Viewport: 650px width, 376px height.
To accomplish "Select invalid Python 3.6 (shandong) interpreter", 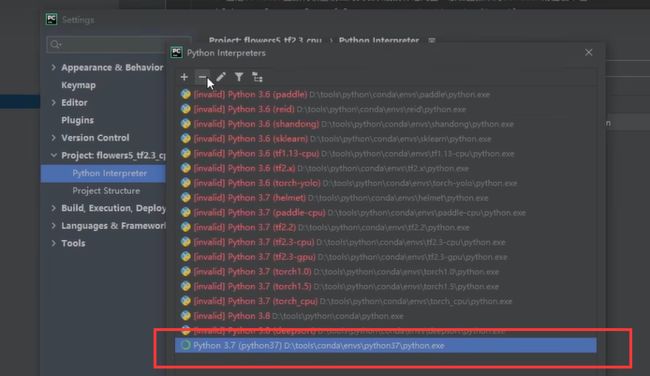I will pyautogui.click(x=386, y=124).
